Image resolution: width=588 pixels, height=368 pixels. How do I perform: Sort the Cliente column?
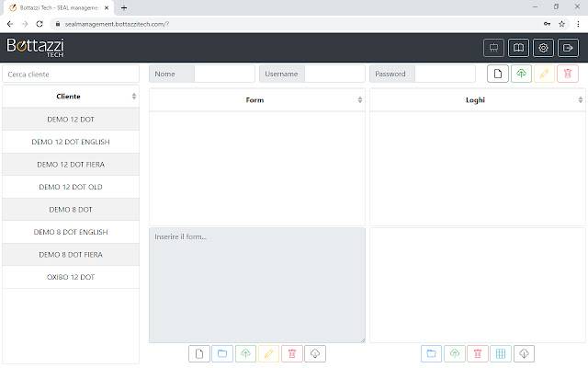134,97
